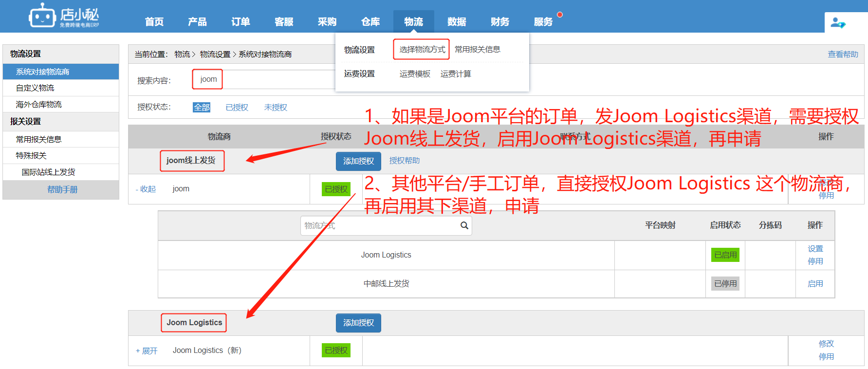Expand Joom Logistics (新) row with 展开
The width and height of the screenshot is (868, 369).
[147, 351]
